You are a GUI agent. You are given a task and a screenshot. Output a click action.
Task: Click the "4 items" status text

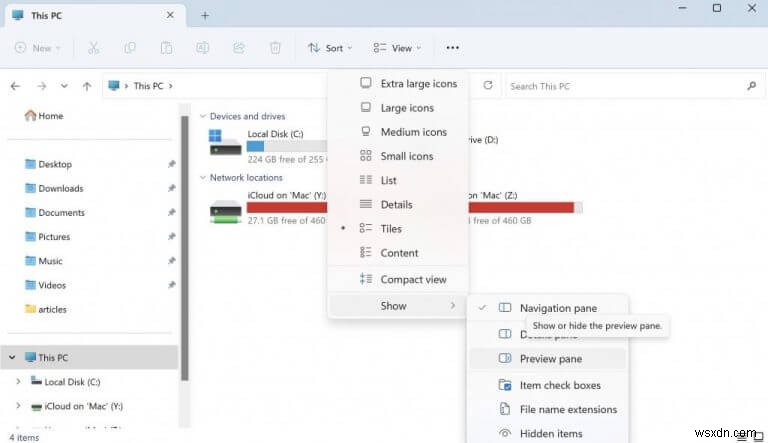[x=24, y=438]
